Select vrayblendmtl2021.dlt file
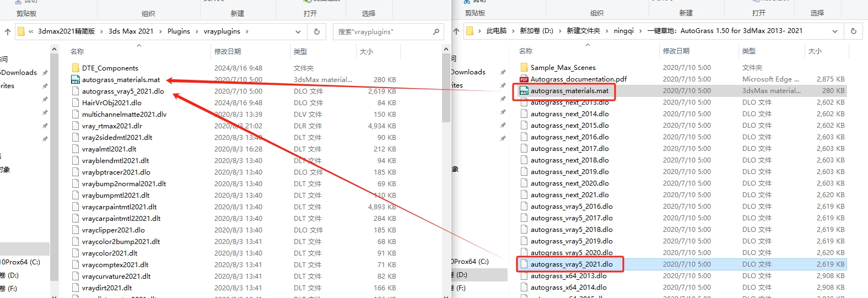The image size is (868, 298). (x=115, y=160)
